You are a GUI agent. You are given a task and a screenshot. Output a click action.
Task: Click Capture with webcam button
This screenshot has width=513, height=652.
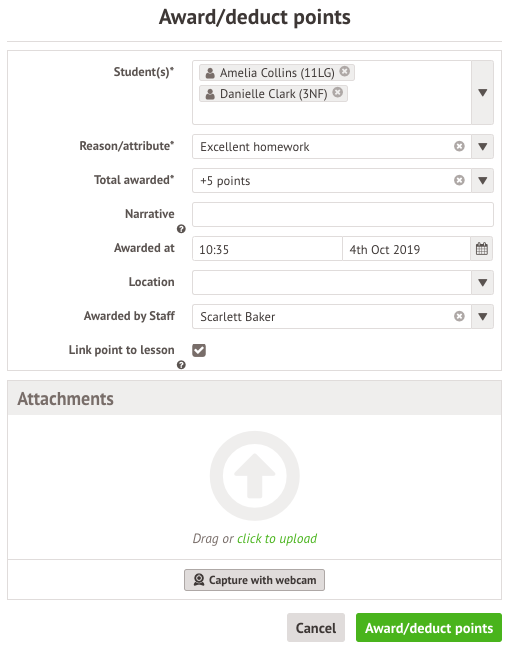pyautogui.click(x=254, y=580)
